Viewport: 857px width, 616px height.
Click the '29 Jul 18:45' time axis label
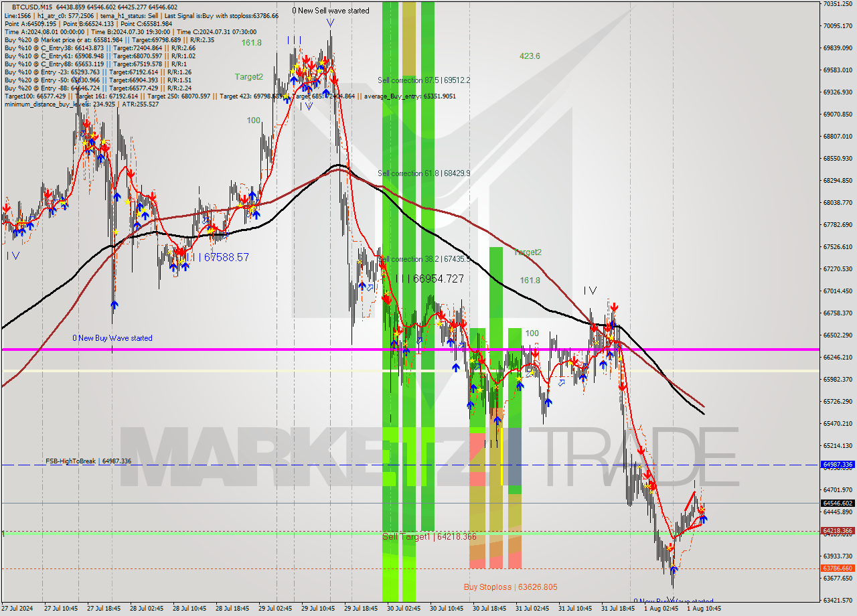[x=361, y=609]
